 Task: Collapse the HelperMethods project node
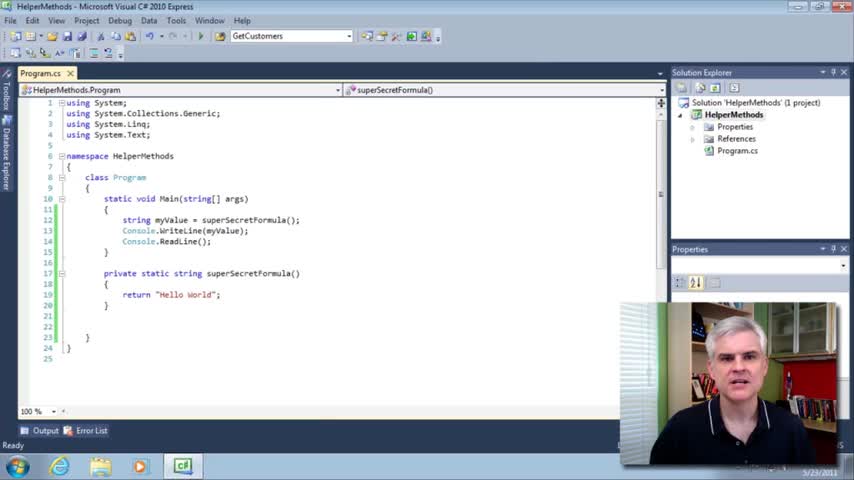[x=680, y=115]
